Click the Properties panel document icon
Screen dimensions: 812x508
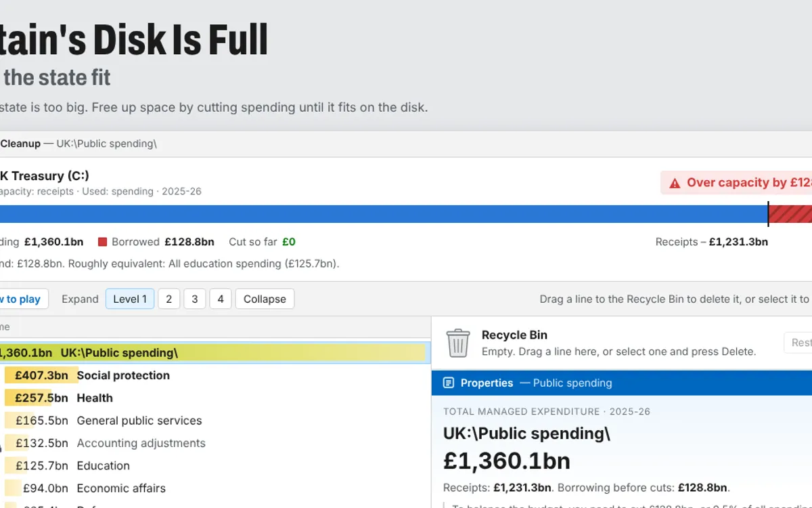[x=448, y=383]
